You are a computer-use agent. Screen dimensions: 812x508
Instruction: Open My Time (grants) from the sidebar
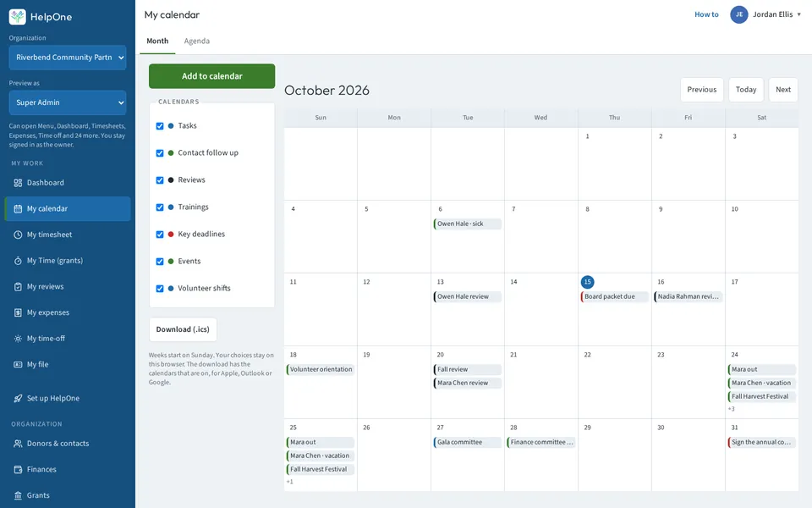(68, 260)
